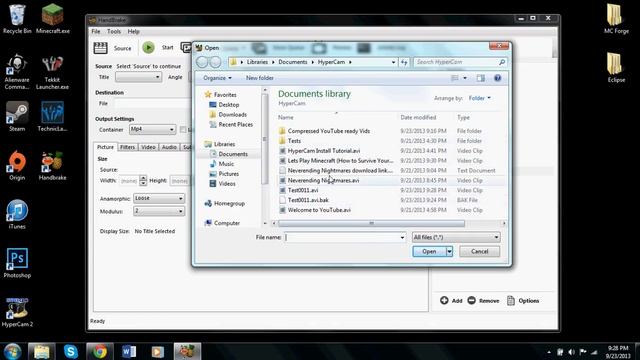
Task: Click the HandBrake Source toolbar icon
Action: [100, 48]
